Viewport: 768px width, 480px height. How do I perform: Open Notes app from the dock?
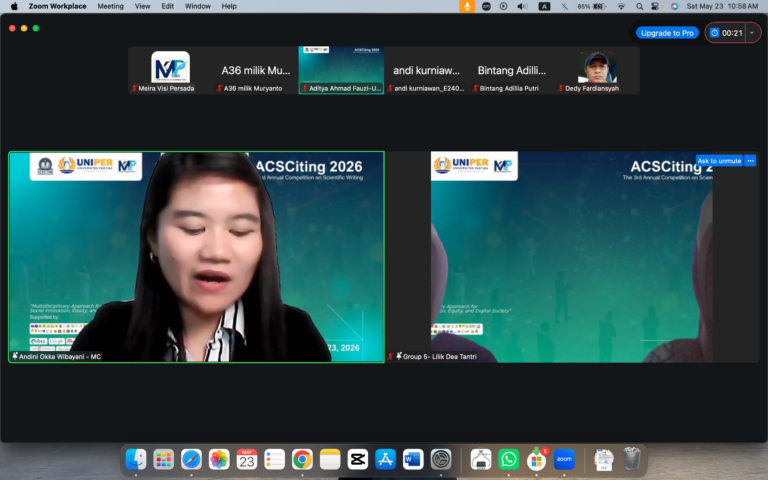pos(330,459)
